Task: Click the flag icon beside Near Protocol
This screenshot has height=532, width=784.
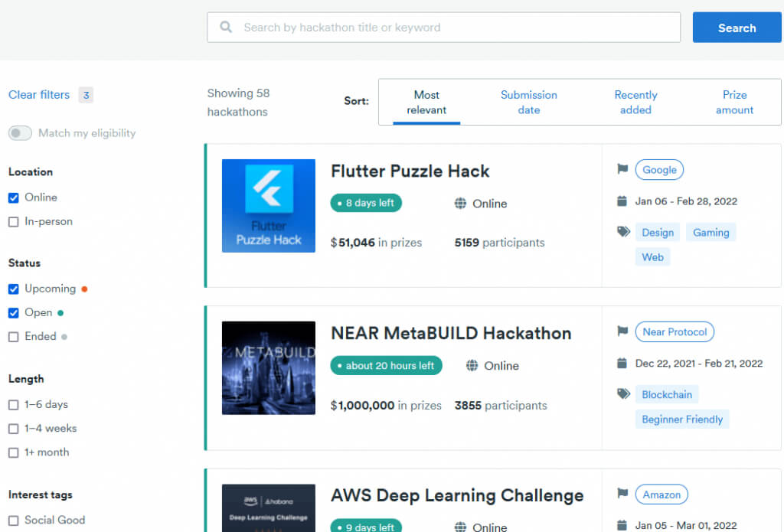Action: [622, 331]
